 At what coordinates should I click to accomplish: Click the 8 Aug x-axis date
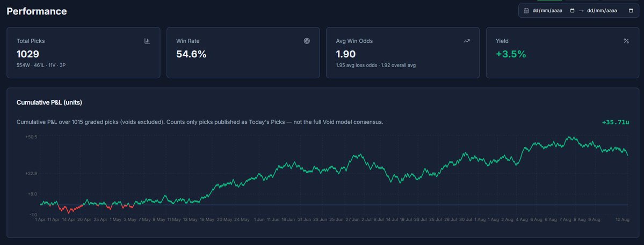580,220
